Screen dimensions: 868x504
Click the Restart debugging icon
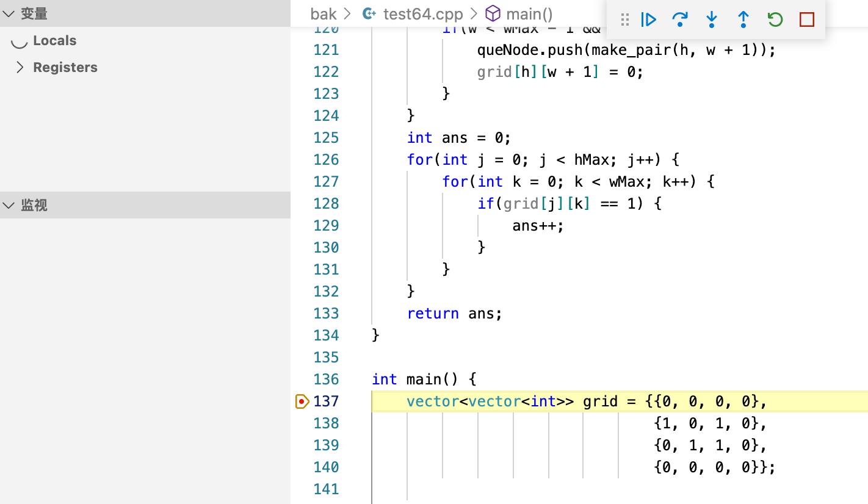tap(775, 20)
